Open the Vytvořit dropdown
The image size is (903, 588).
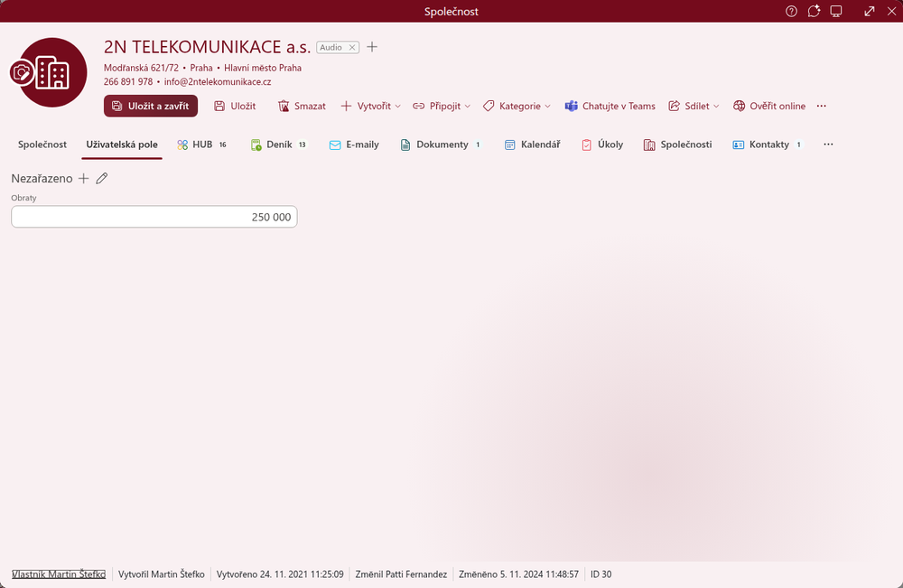370,106
